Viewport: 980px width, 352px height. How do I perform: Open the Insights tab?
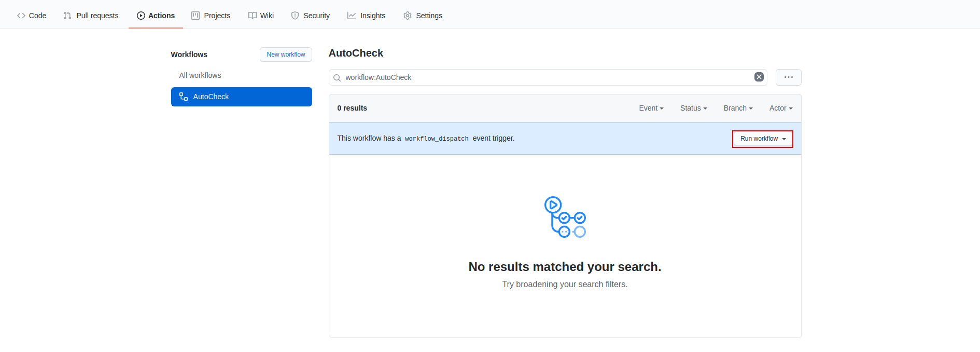click(366, 16)
